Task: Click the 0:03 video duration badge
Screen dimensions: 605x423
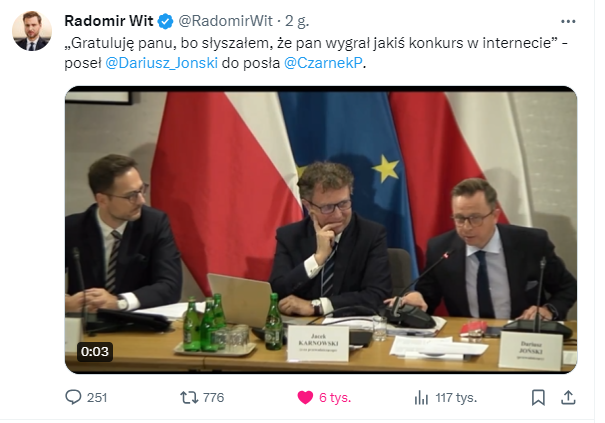Action: (x=95, y=352)
